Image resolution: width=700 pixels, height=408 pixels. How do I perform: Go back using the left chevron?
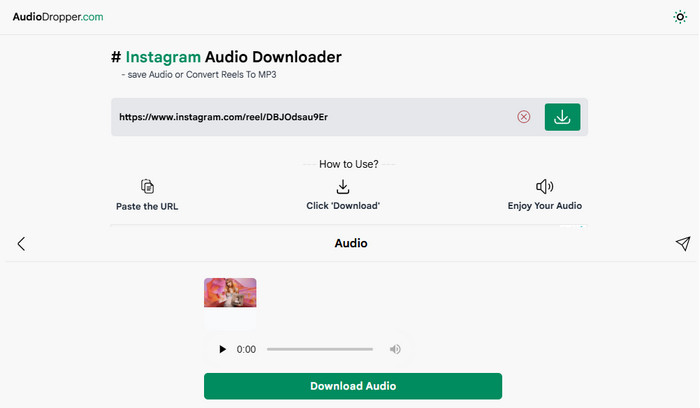[x=21, y=244]
